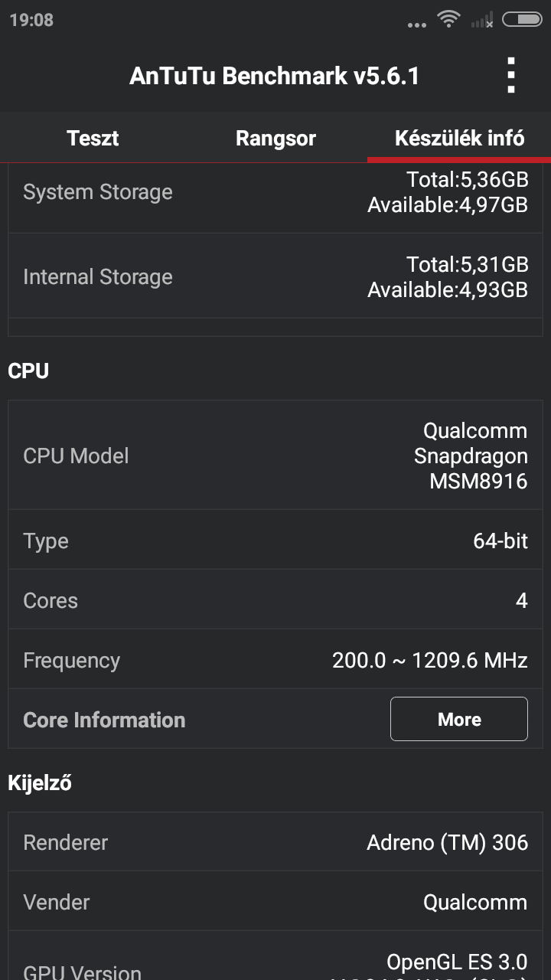This screenshot has height=980, width=551.
Task: Tap the Wi-Fi status icon
Action: coord(448,20)
